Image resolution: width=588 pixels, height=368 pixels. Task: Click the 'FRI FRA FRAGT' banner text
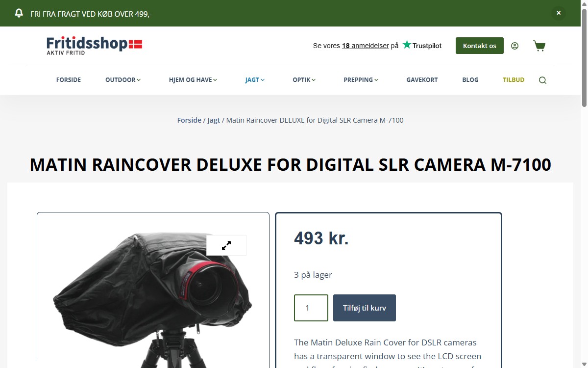pyautogui.click(x=91, y=14)
